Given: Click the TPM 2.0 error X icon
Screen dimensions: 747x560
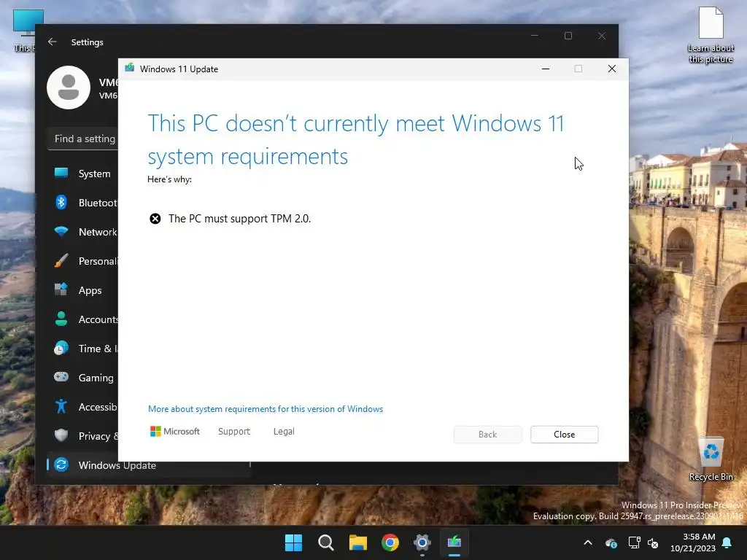Looking at the screenshot, I should pos(155,219).
